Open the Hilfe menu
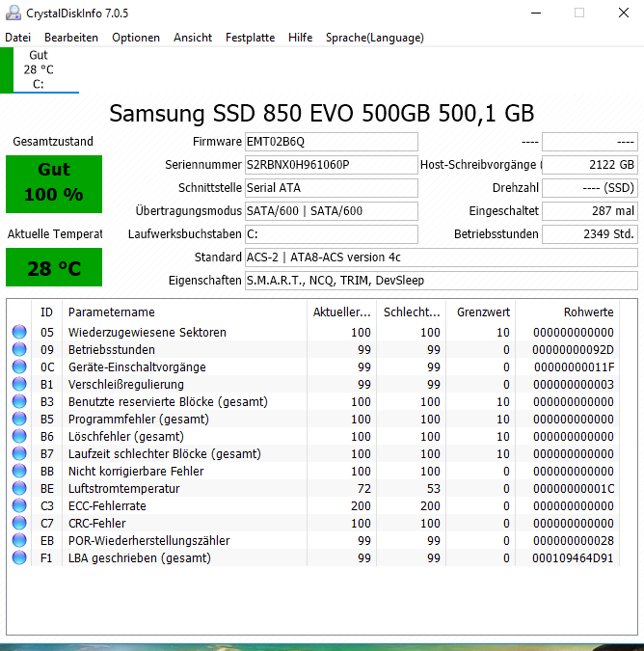 (x=301, y=38)
